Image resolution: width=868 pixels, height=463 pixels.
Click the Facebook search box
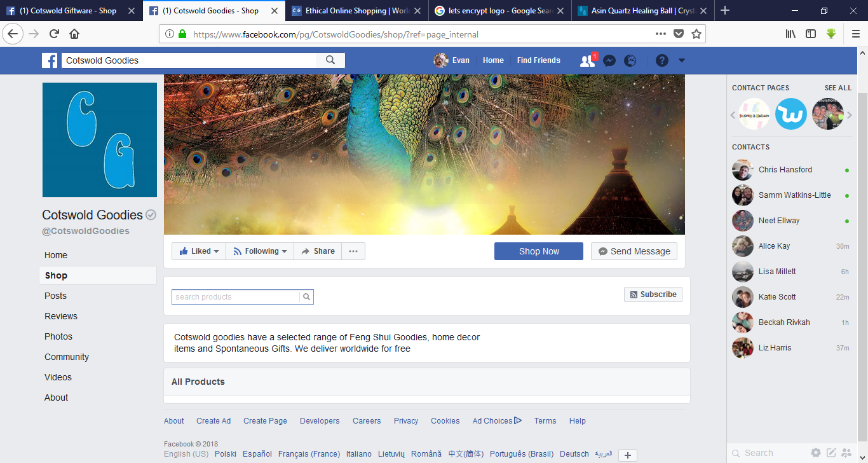tap(189, 60)
